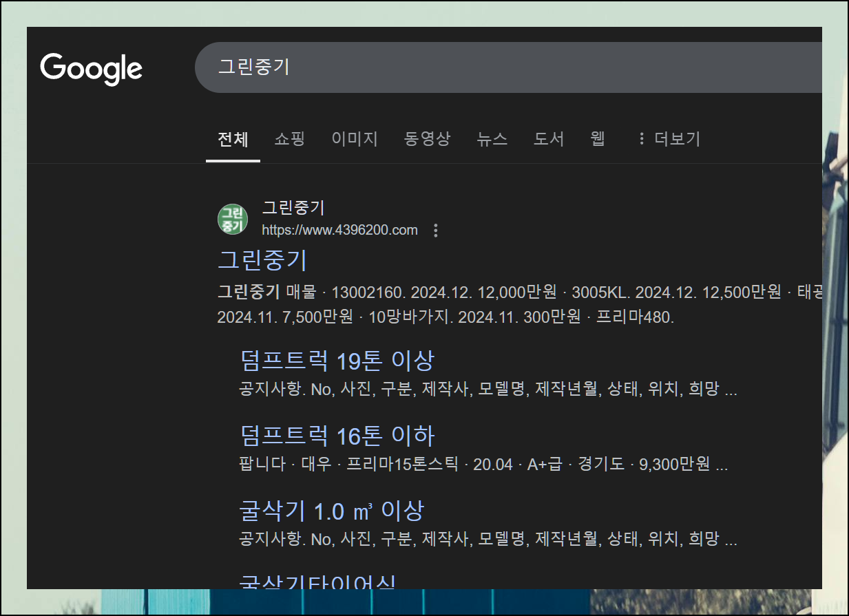849x616 pixels.
Task: Switch to the 쇼핑 tab
Action: click(289, 139)
